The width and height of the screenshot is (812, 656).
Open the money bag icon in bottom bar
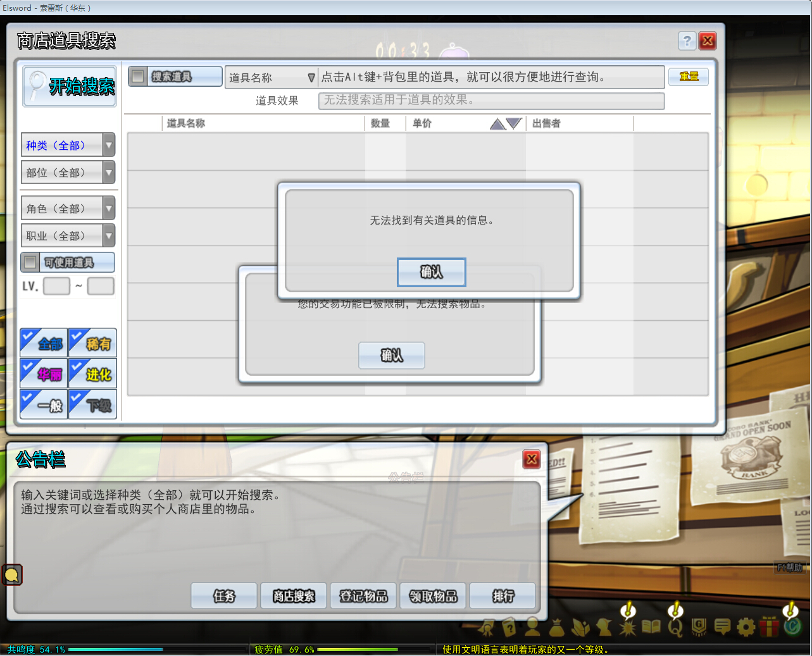point(557,626)
